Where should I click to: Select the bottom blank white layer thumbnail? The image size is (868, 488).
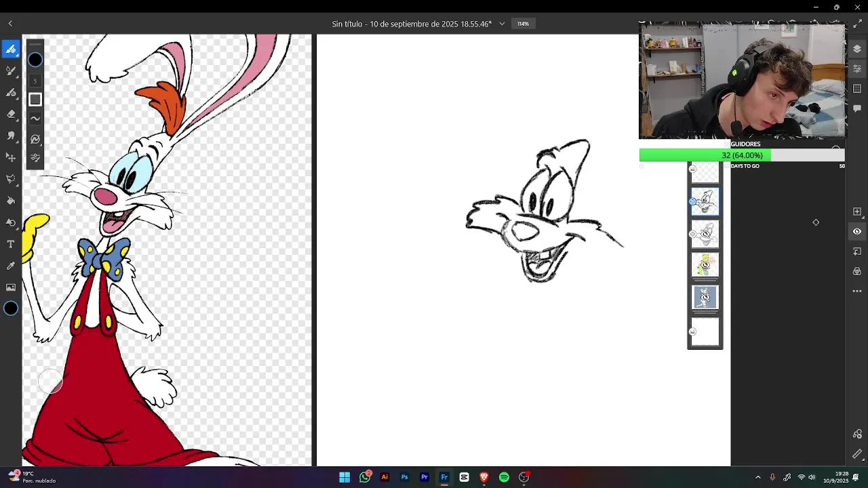click(705, 332)
